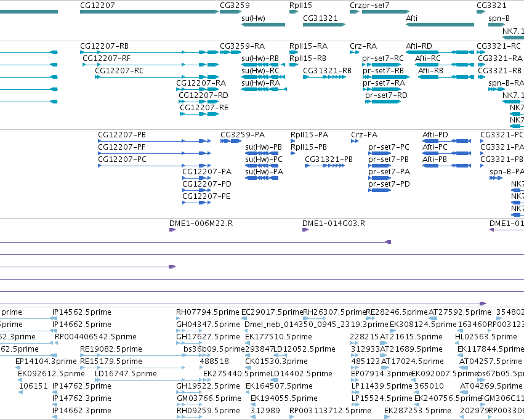Click the CG3321-RC transcript label
Image resolution: width=524 pixels, height=420 pixels.
(x=499, y=46)
